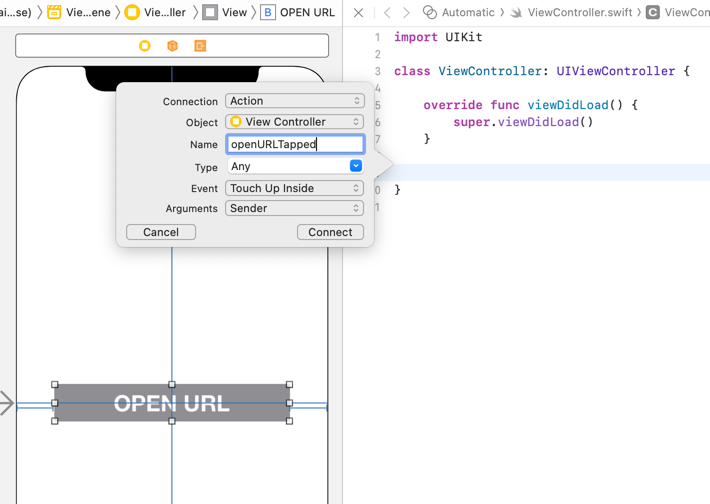Open the Automatic assistant mode menu

point(458,12)
